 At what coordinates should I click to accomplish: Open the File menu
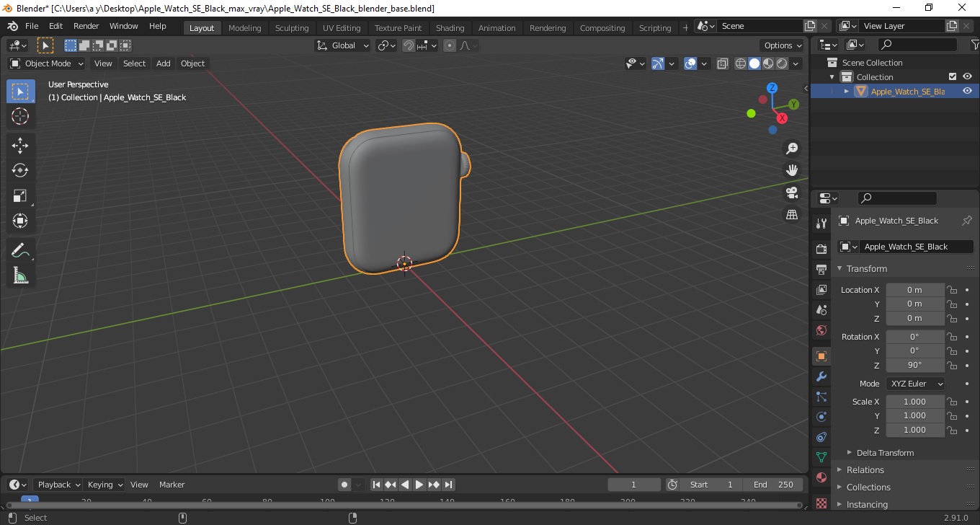click(32, 26)
